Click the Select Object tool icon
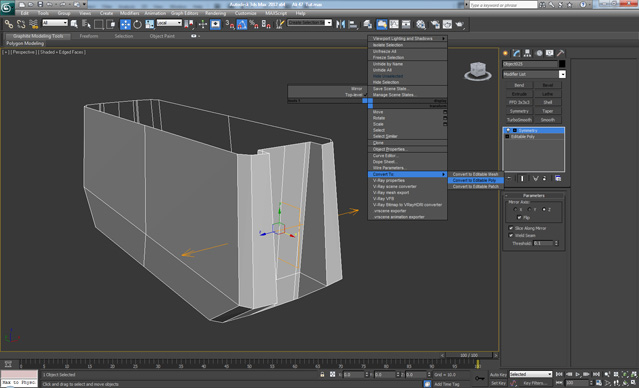The width and height of the screenshot is (639, 388). tap(74, 24)
